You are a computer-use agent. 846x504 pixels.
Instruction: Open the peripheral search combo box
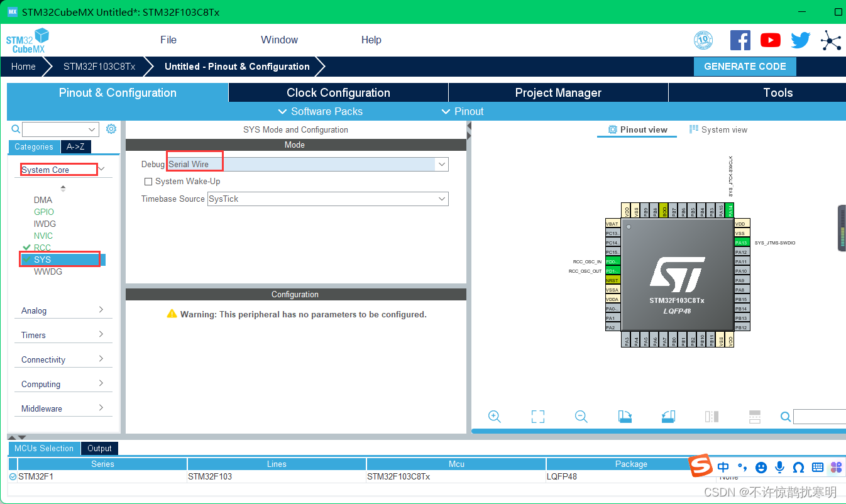(60, 129)
